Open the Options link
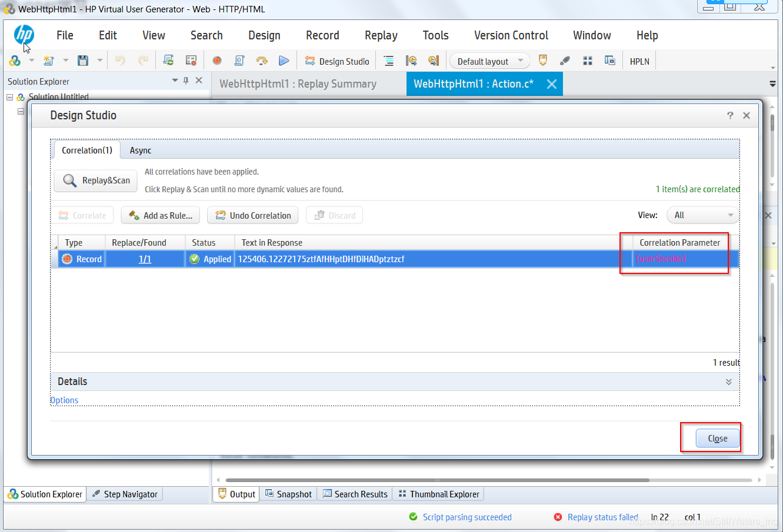Screen dimensions: 783x532 [x=64, y=400]
